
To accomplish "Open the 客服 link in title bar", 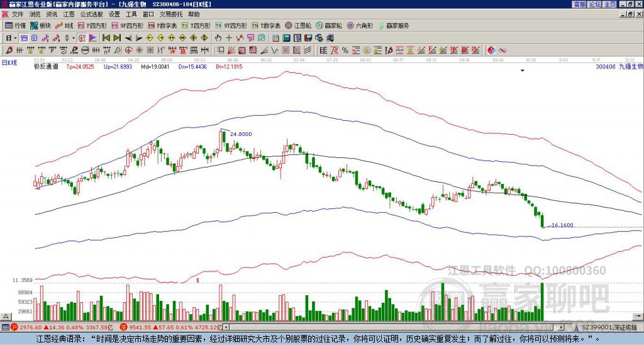I will (579, 4).
